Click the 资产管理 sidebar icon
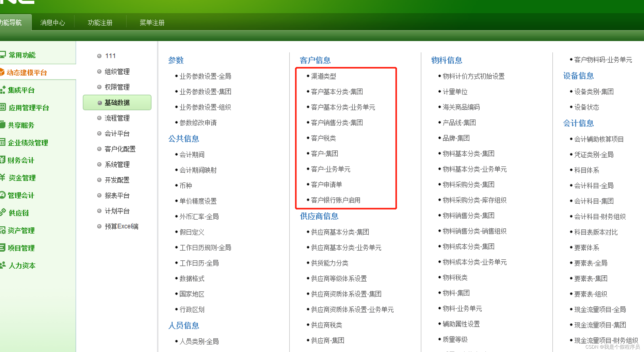644x352 pixels. [3, 230]
